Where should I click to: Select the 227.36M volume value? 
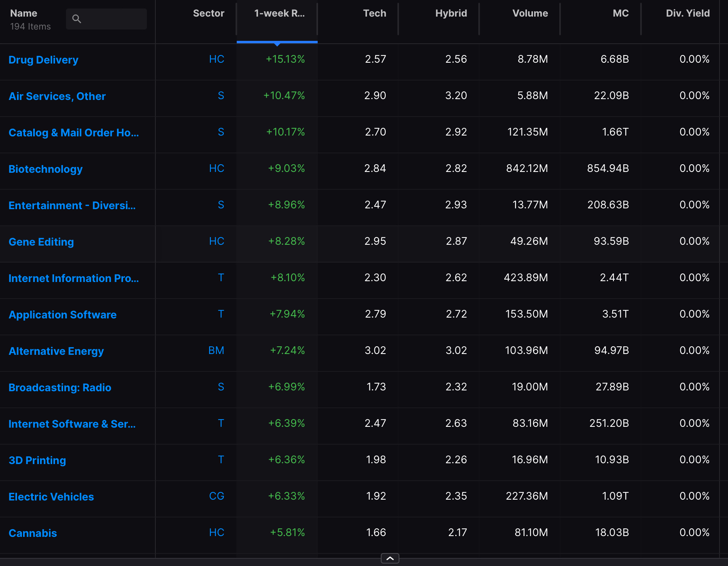pos(527,496)
